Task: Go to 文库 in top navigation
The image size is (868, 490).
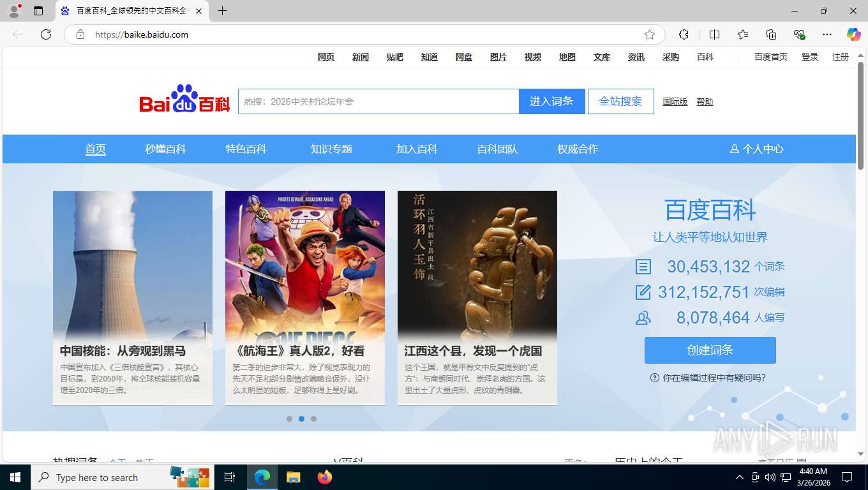Action: tap(602, 57)
